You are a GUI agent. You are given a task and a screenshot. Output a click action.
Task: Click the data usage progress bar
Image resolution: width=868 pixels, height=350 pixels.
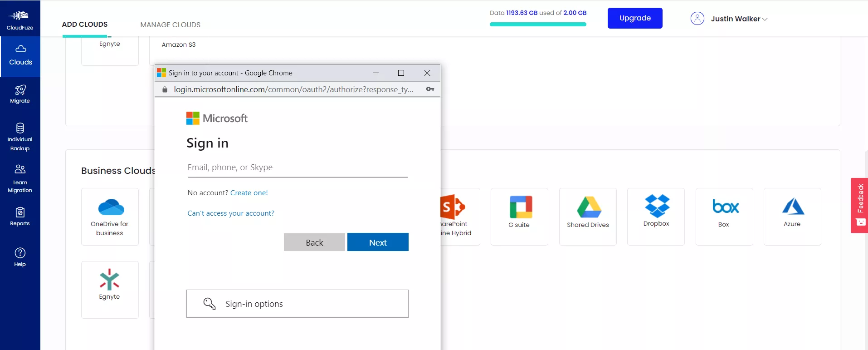538,25
